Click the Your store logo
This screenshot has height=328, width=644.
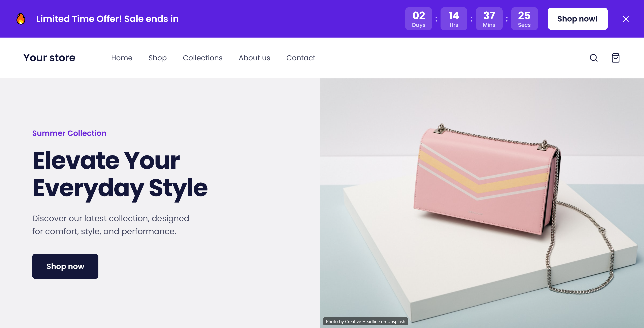click(x=49, y=58)
